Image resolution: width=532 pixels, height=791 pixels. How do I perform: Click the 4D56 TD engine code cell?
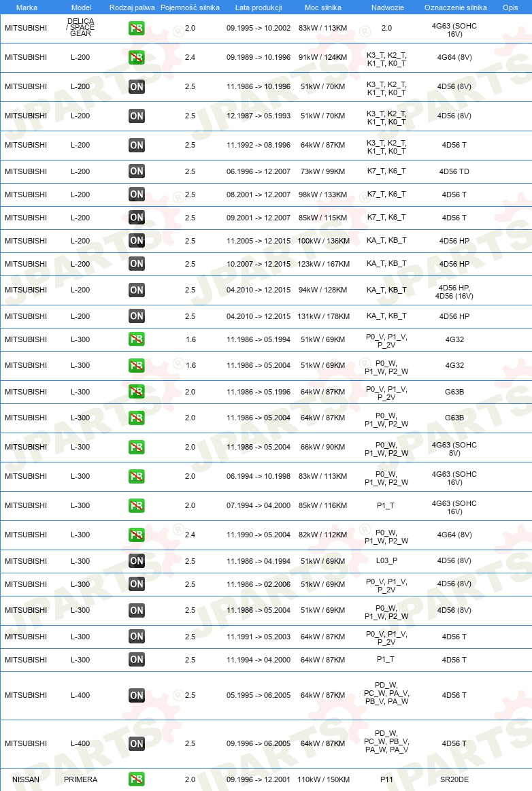(x=454, y=171)
